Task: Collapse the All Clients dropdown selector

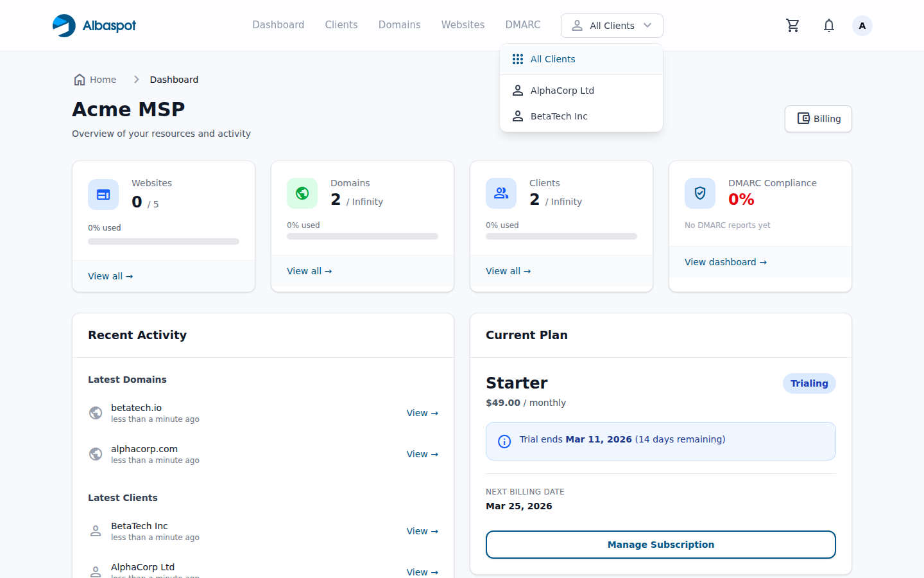Action: (612, 26)
